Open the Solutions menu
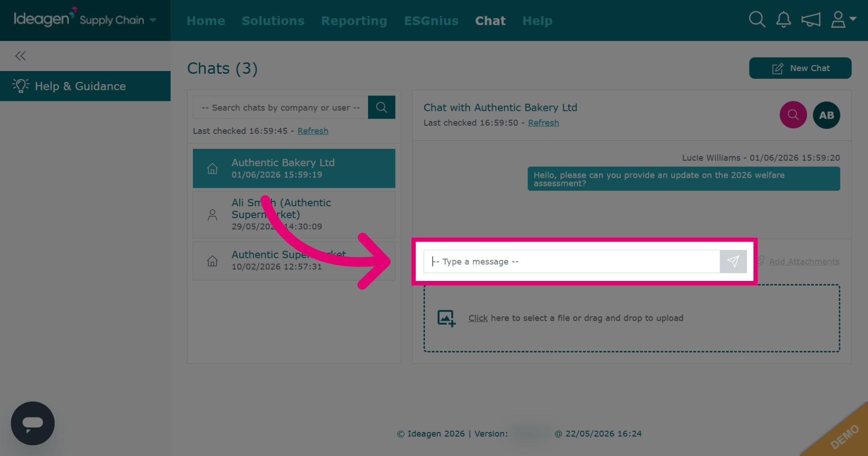The width and height of the screenshot is (868, 456). [x=273, y=21]
